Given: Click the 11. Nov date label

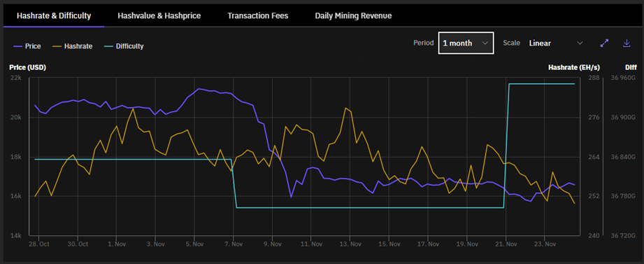Looking at the screenshot, I should pyautogui.click(x=311, y=244).
